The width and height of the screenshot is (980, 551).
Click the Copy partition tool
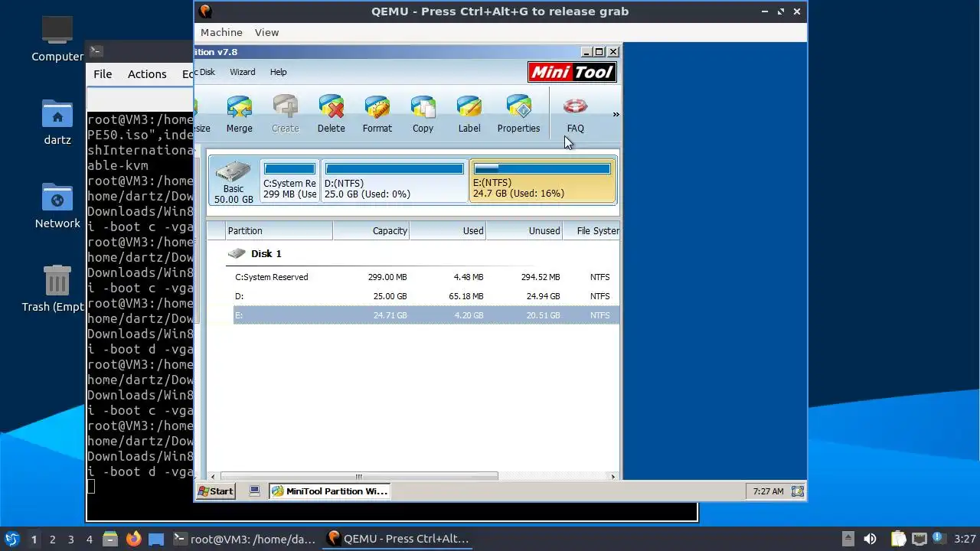(423, 114)
